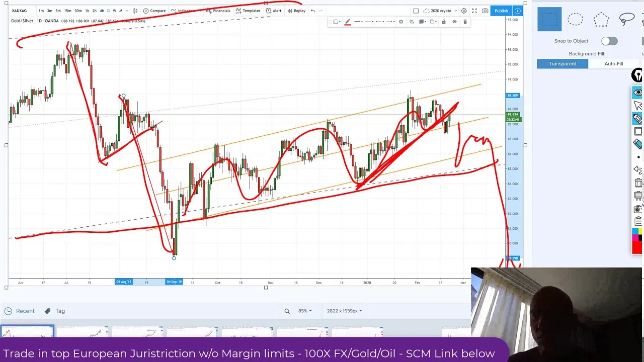Create an Alert

[x=274, y=11]
